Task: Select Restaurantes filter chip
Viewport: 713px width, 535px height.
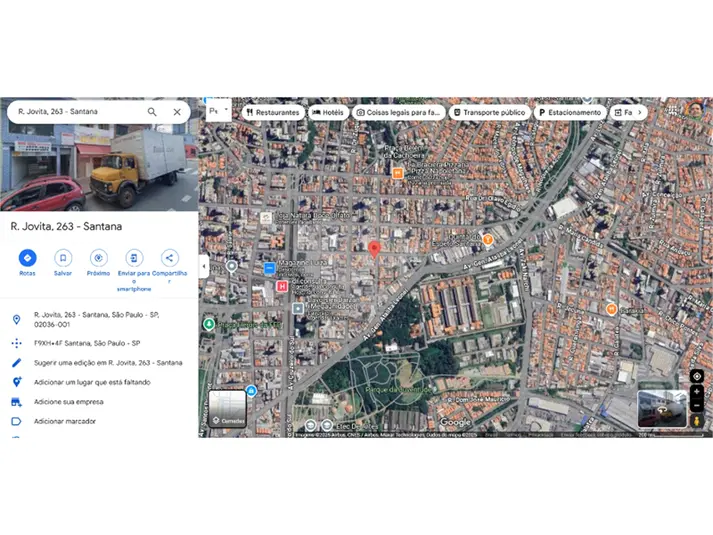Action: pos(273,112)
